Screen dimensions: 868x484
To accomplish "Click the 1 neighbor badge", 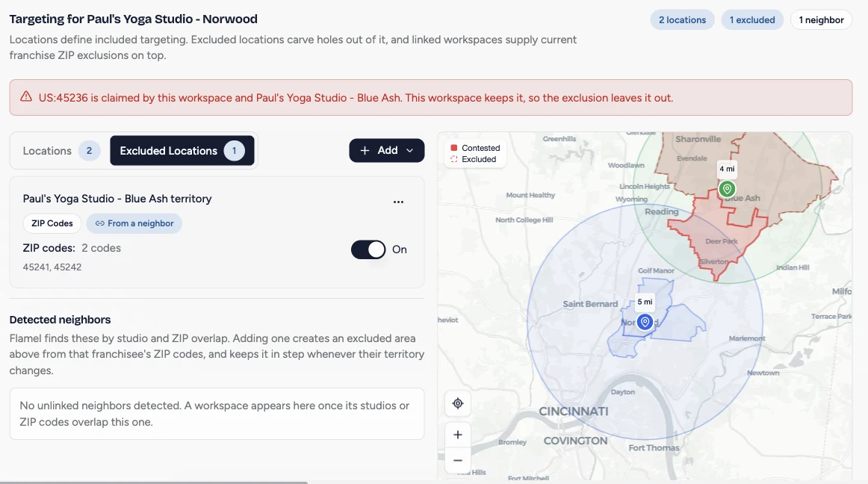I will 821,20.
